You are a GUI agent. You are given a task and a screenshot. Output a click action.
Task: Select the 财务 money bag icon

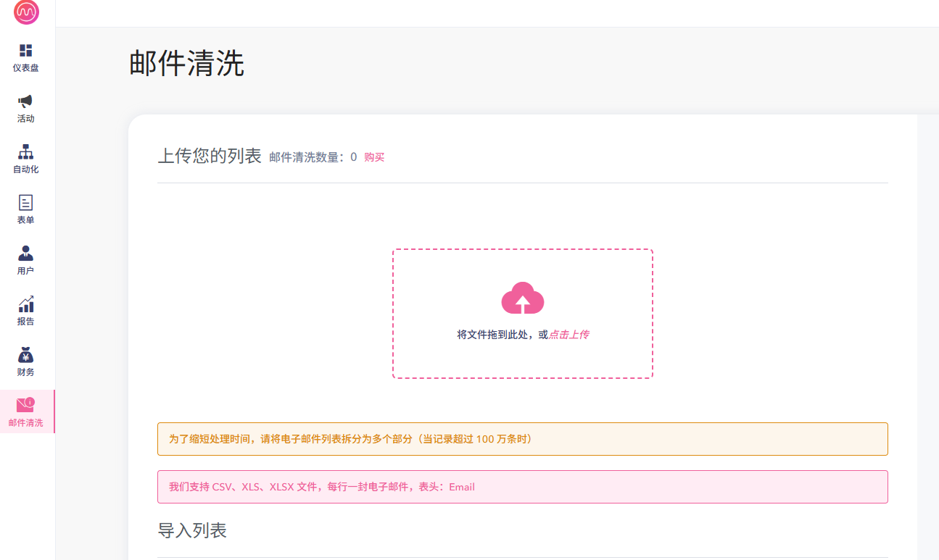click(26, 355)
